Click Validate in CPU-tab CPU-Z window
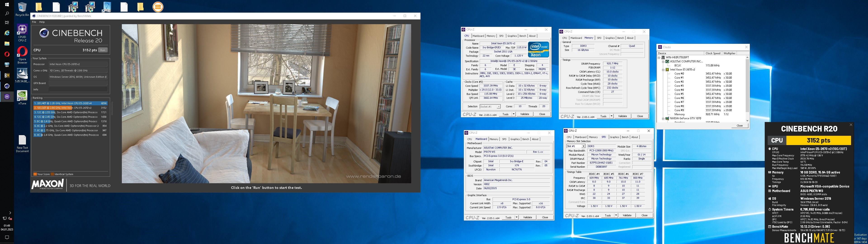 point(525,114)
